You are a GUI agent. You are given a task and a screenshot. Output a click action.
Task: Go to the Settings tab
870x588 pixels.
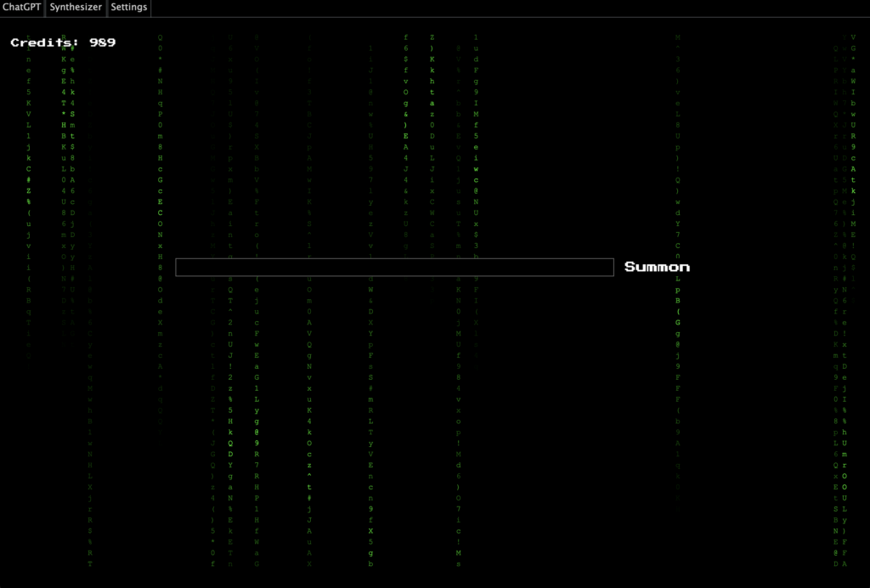(129, 8)
